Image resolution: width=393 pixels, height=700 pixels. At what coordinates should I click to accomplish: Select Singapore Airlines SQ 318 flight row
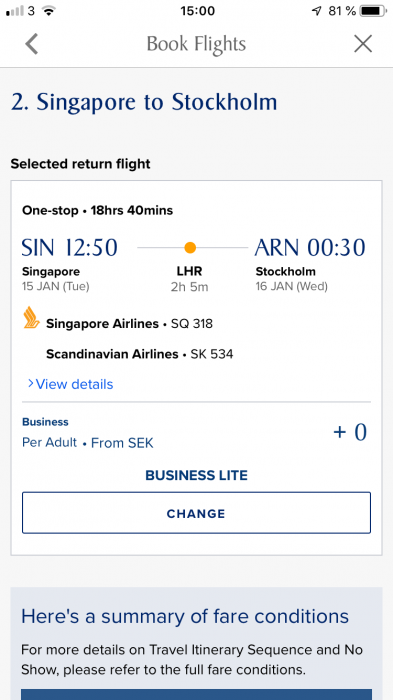pyautogui.click(x=129, y=323)
